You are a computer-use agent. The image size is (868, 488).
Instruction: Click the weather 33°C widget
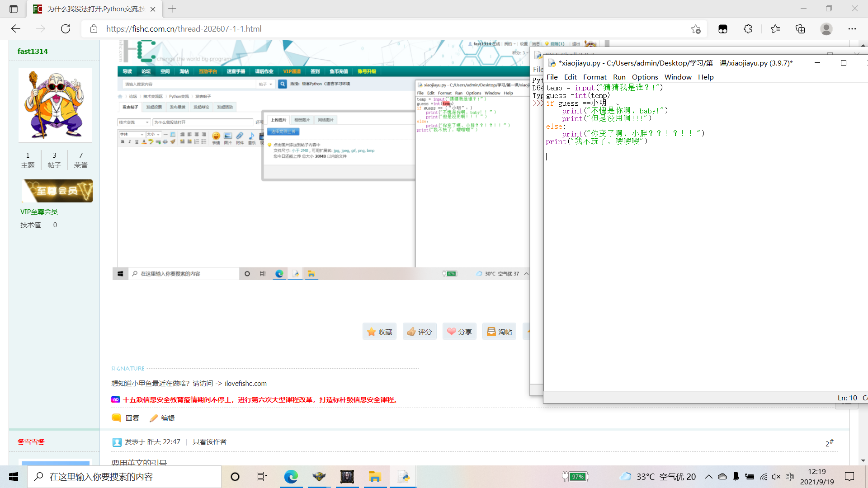click(658, 477)
